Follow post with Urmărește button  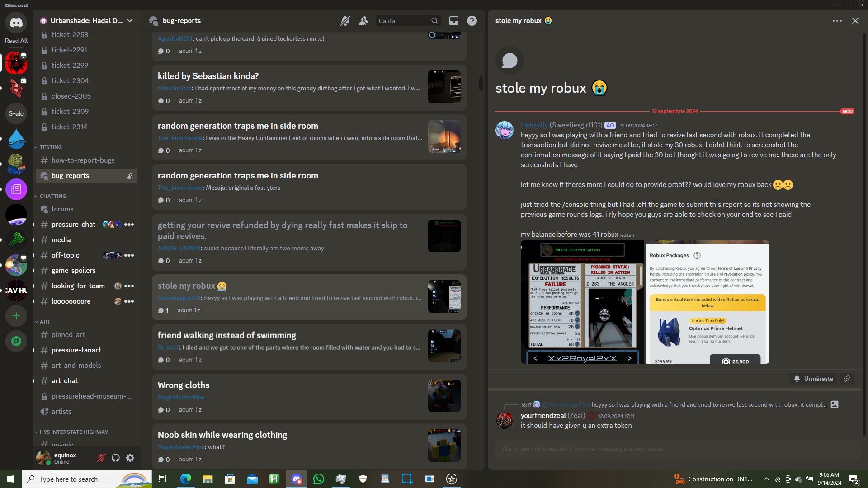[813, 379]
